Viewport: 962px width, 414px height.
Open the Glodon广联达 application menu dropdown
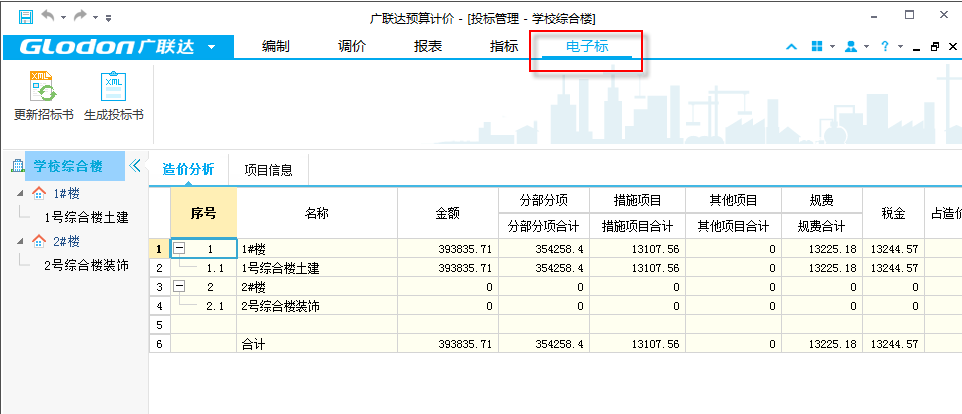click(211, 47)
